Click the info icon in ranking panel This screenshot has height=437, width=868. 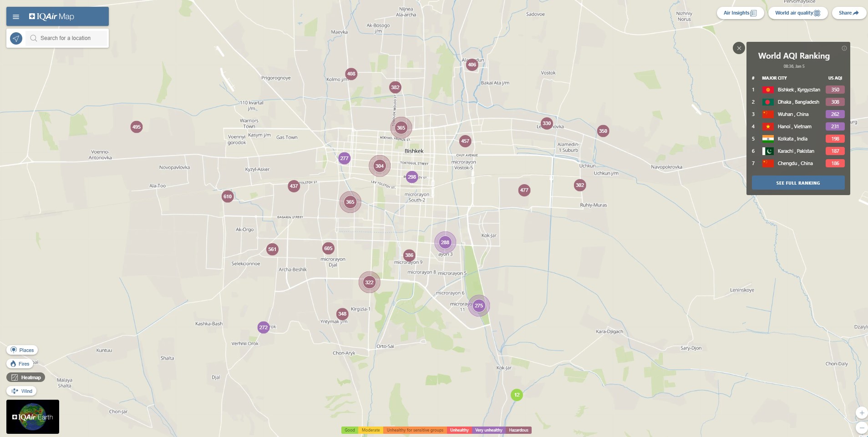click(844, 48)
